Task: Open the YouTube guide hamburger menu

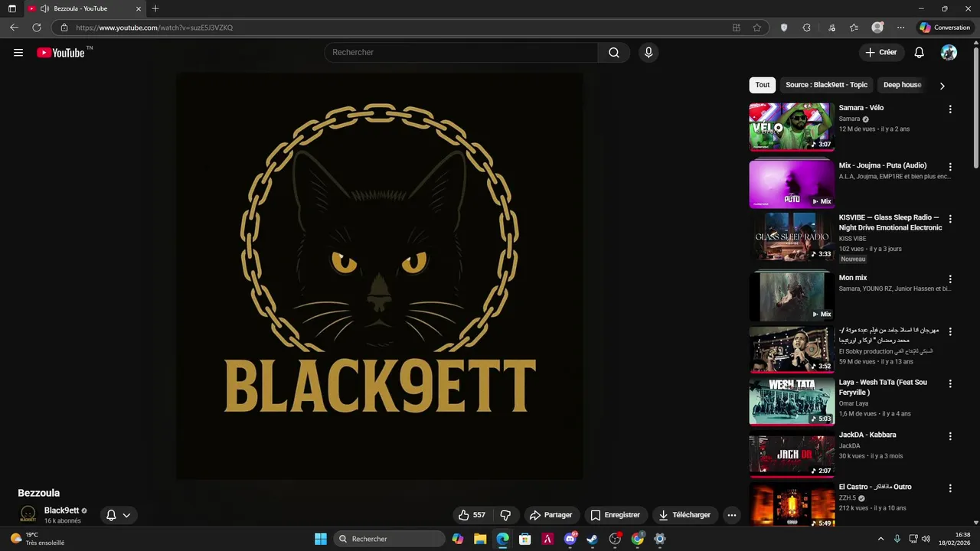Action: (18, 53)
